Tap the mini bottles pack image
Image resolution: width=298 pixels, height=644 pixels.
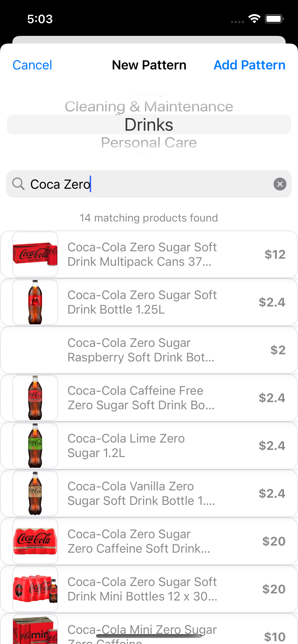pyautogui.click(x=35, y=589)
